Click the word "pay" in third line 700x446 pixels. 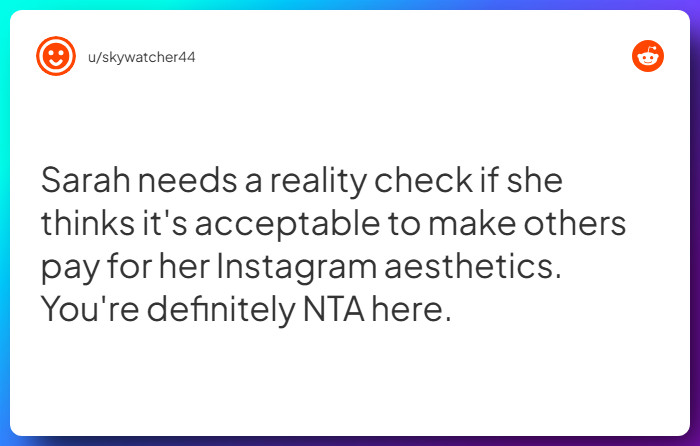[70, 268]
